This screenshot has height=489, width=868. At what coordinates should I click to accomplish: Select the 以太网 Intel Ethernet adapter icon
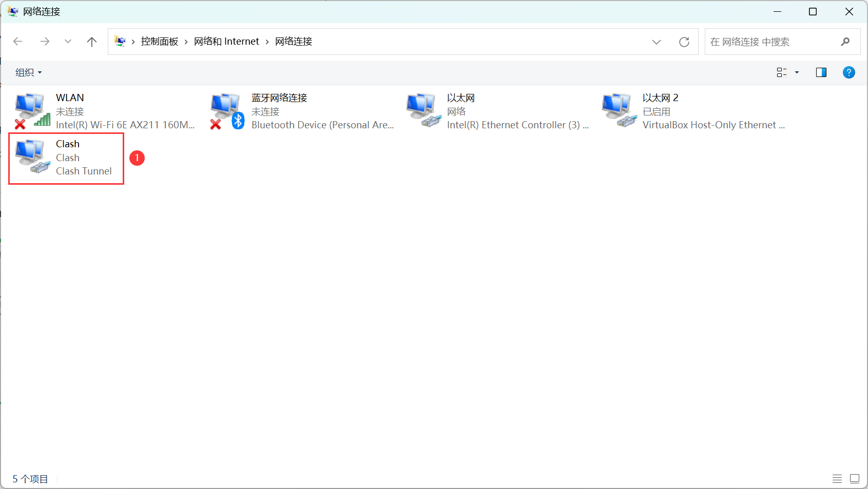point(423,111)
